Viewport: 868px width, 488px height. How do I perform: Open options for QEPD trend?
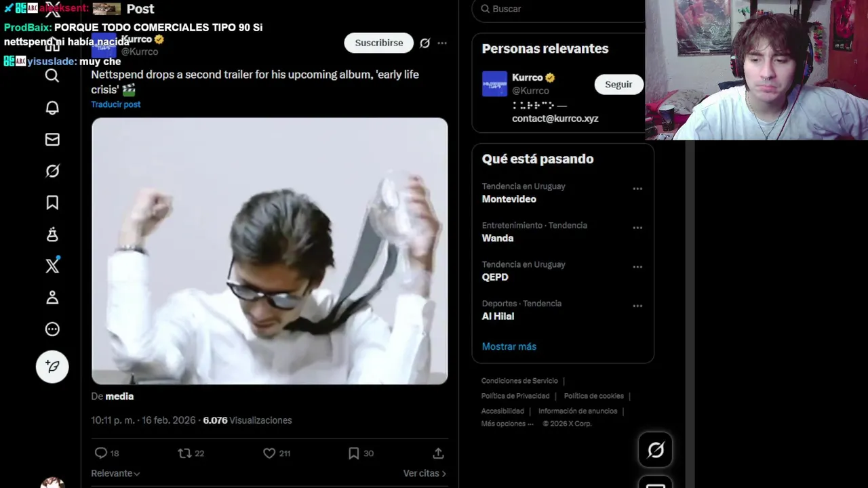pos(637,267)
